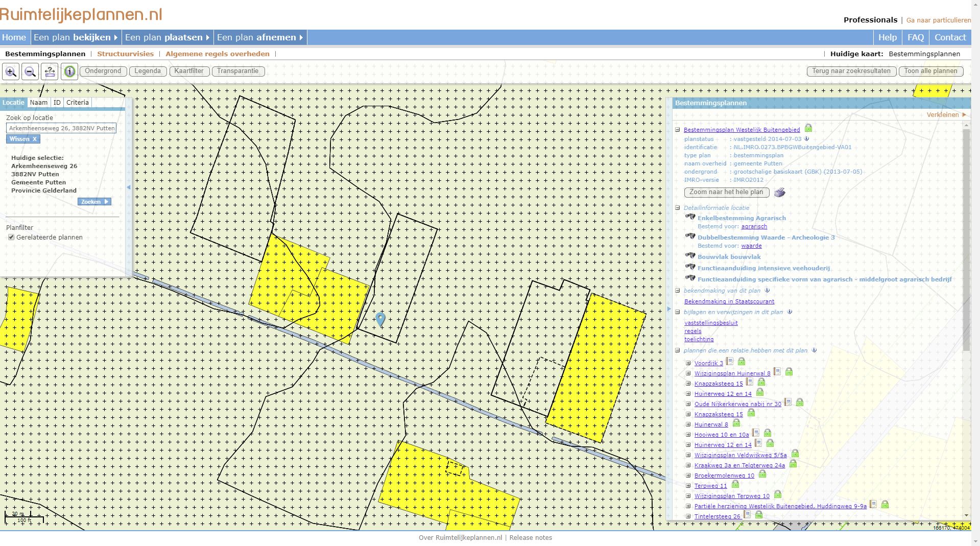Click the binoculars icon next to Bouwvlak bouwvlak
980x546 pixels.
(691, 256)
